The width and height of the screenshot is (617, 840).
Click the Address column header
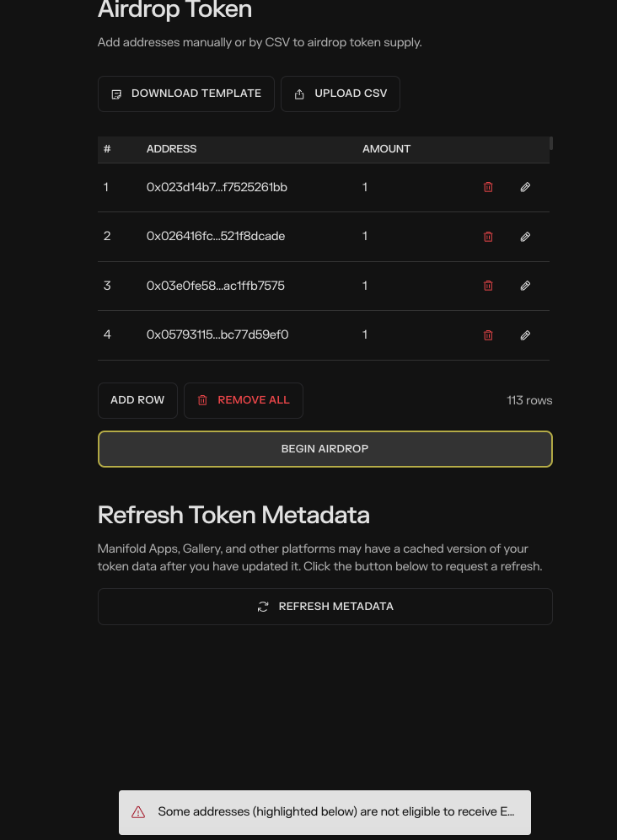[x=171, y=149]
